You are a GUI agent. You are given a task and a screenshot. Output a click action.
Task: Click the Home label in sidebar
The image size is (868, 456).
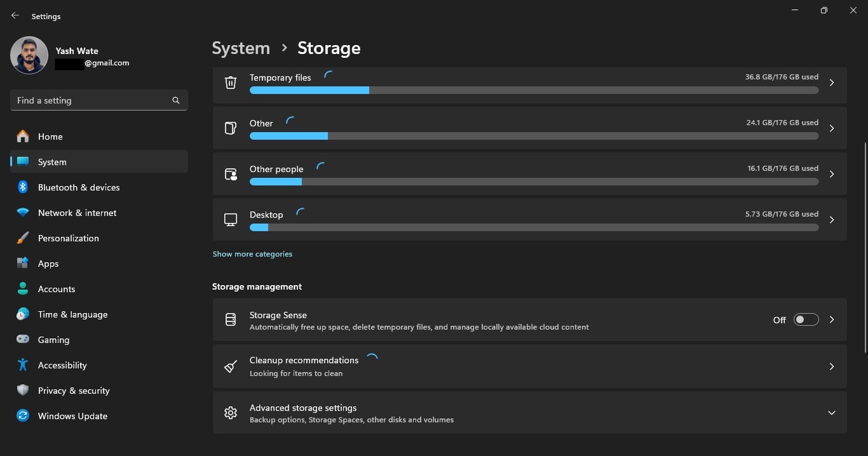click(x=50, y=137)
